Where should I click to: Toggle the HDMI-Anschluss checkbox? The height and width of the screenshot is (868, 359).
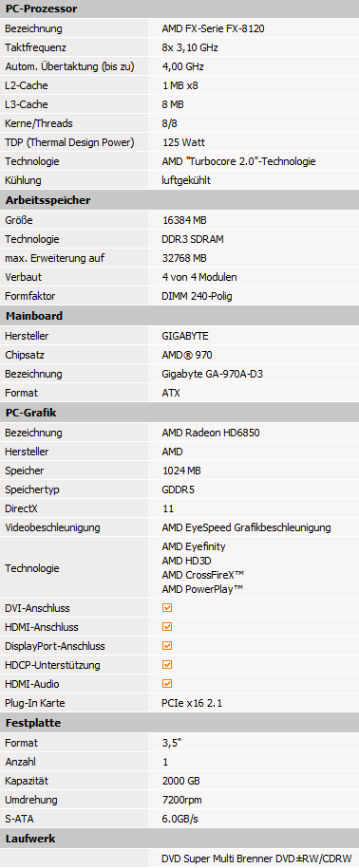pyautogui.click(x=167, y=627)
